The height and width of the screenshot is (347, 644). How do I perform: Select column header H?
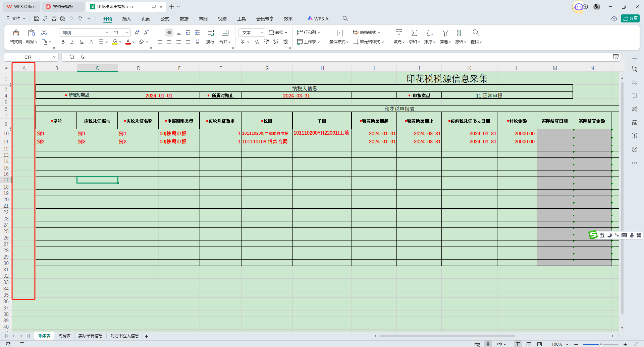click(322, 68)
